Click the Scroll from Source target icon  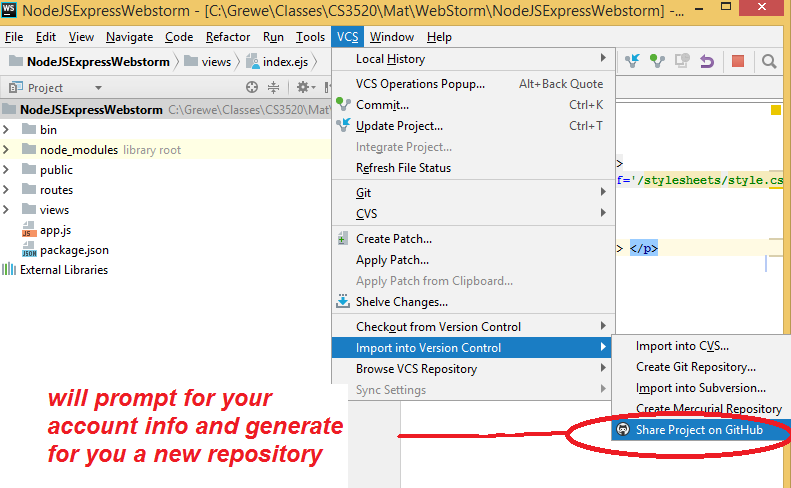click(252, 88)
